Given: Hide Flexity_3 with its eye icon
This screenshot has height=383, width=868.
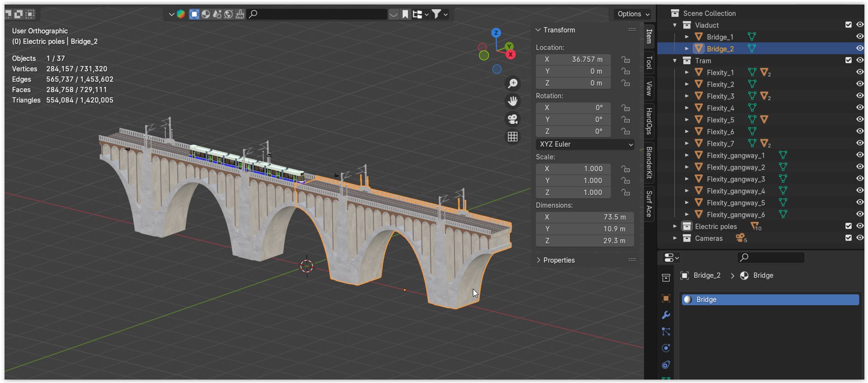Looking at the screenshot, I should coord(859,96).
